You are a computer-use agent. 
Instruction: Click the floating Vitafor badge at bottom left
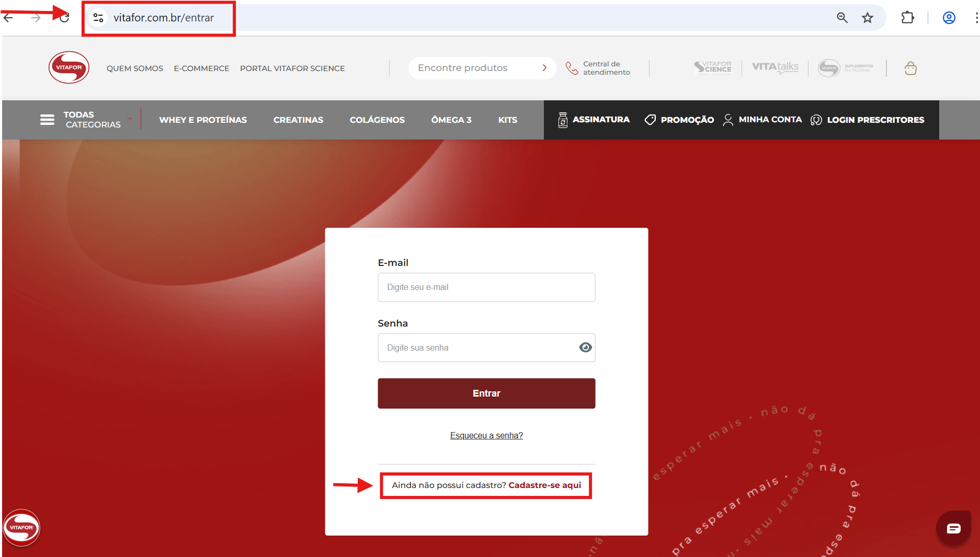[x=21, y=528]
